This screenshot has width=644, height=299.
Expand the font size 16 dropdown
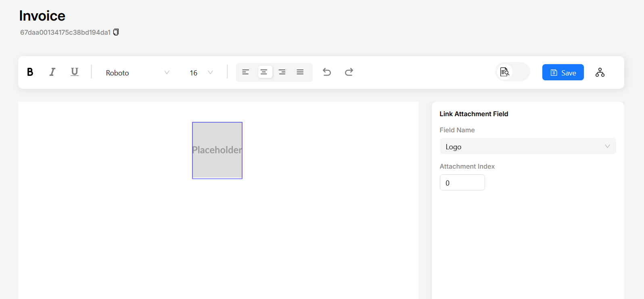(201, 73)
